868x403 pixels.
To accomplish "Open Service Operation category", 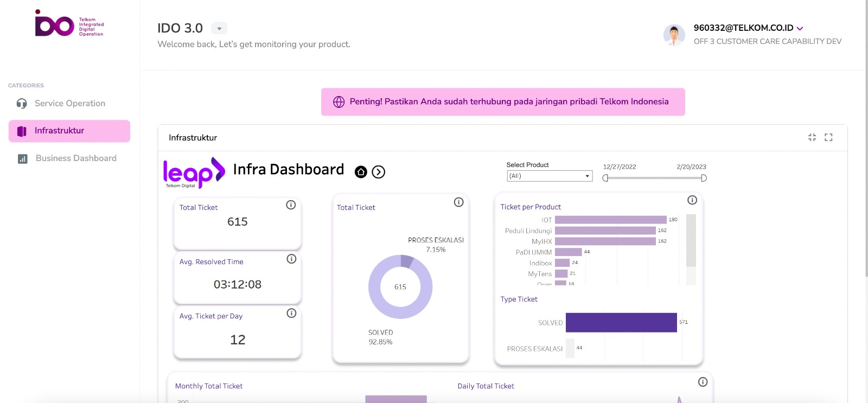I will (x=69, y=104).
